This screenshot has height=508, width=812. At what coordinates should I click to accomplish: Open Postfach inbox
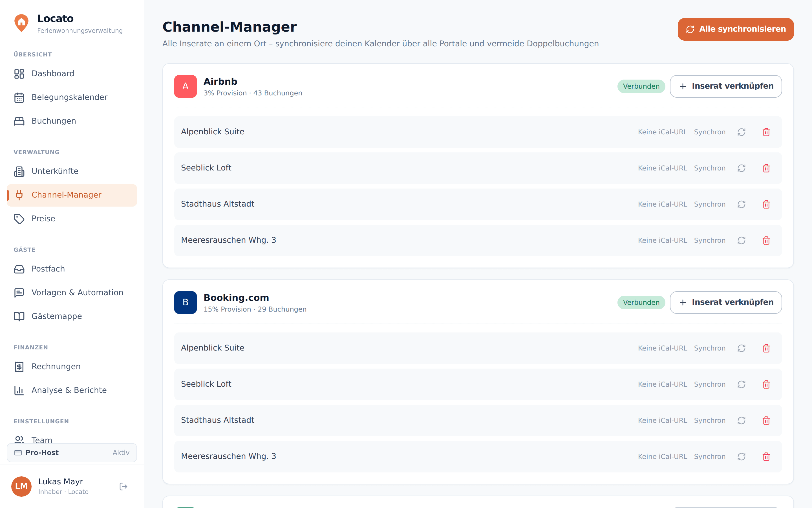click(x=72, y=269)
